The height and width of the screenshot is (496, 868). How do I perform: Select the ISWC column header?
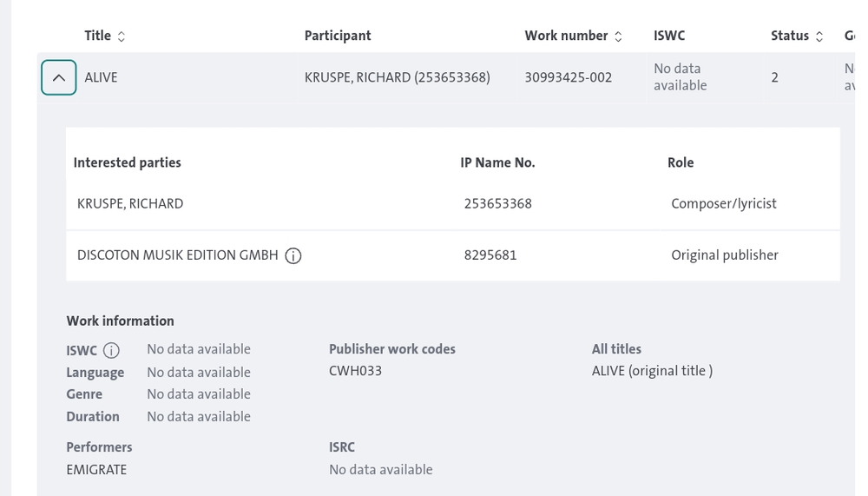pyautogui.click(x=669, y=36)
